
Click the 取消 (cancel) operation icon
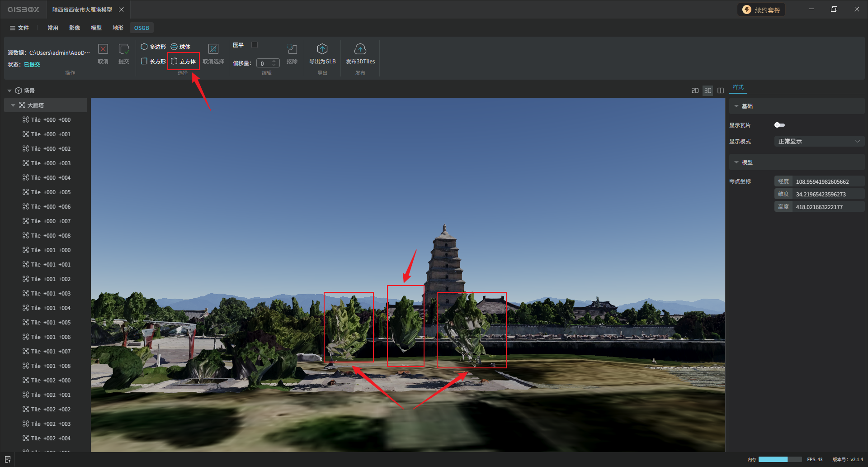click(x=103, y=49)
